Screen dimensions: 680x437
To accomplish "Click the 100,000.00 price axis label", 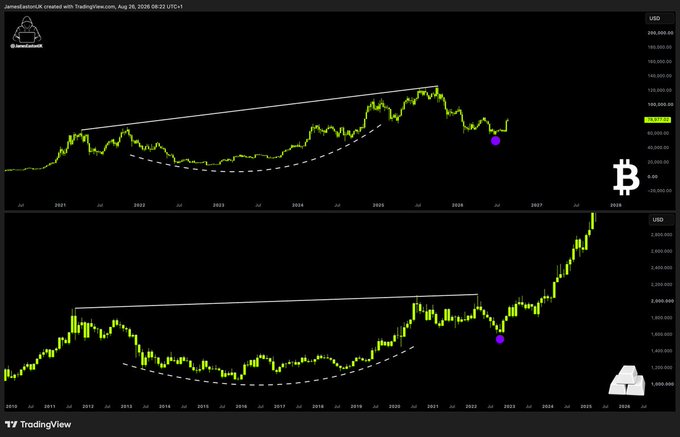I will tap(660, 104).
